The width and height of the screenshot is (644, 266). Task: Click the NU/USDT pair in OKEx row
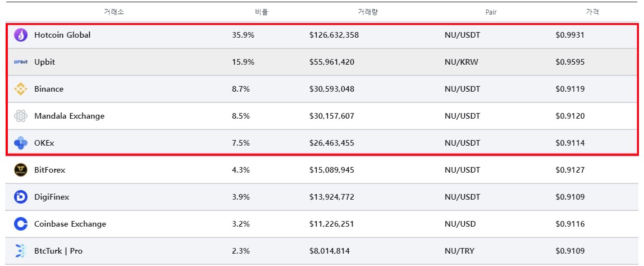(x=462, y=143)
